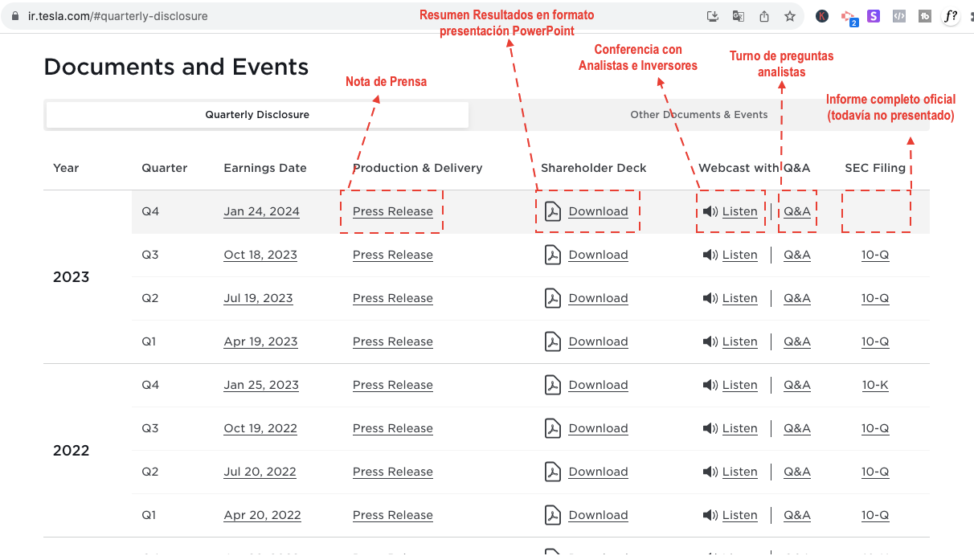Open the Jul 20, 2022 earnings date link
This screenshot has height=560, width=974.
260,472
